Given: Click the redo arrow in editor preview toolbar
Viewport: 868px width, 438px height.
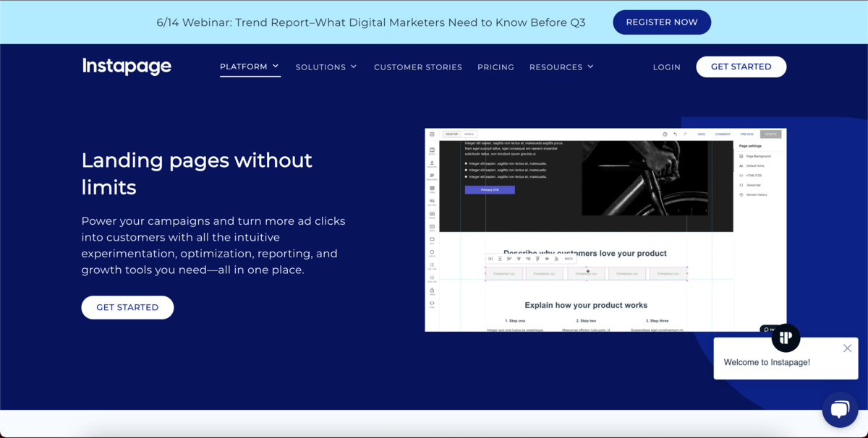Looking at the screenshot, I should (x=685, y=134).
